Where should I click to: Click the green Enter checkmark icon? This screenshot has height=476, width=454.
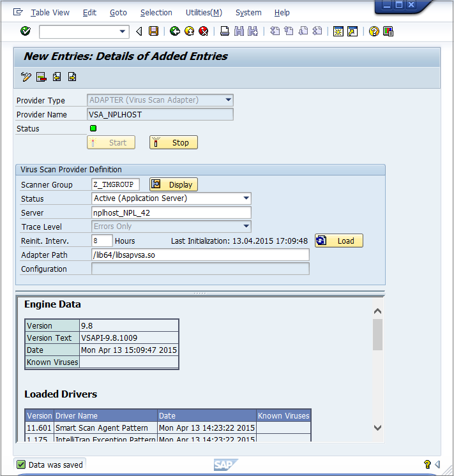click(x=26, y=31)
